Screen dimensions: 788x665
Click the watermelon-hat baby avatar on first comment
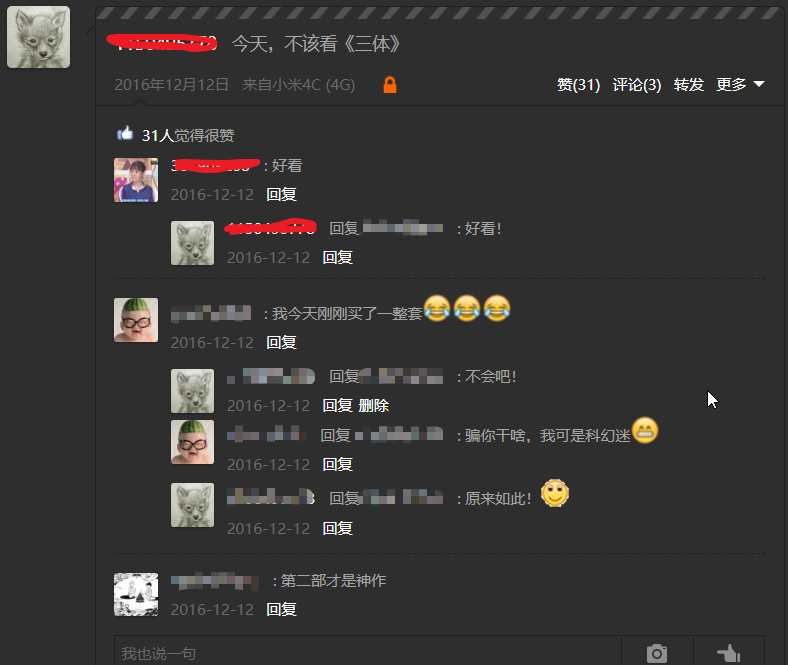[x=136, y=320]
